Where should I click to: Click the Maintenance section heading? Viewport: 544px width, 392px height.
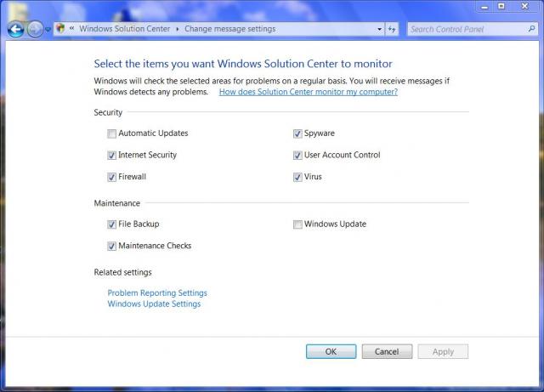117,203
